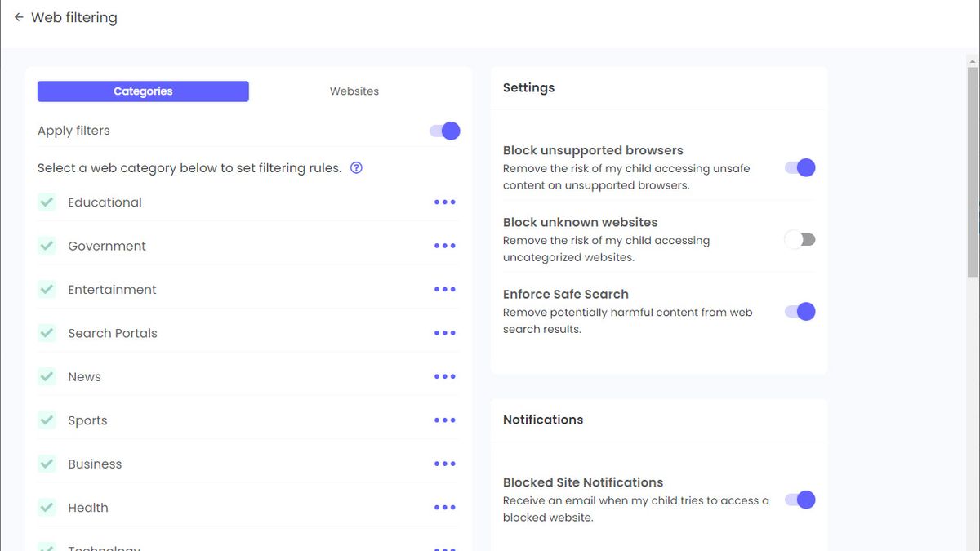Disable Block unsupported browsers

click(799, 167)
